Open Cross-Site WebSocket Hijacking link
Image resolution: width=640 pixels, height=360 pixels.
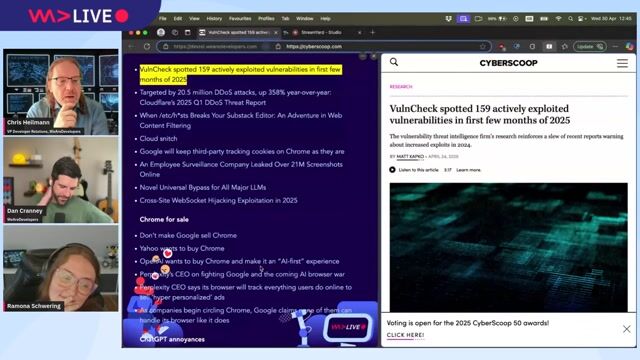(218, 200)
